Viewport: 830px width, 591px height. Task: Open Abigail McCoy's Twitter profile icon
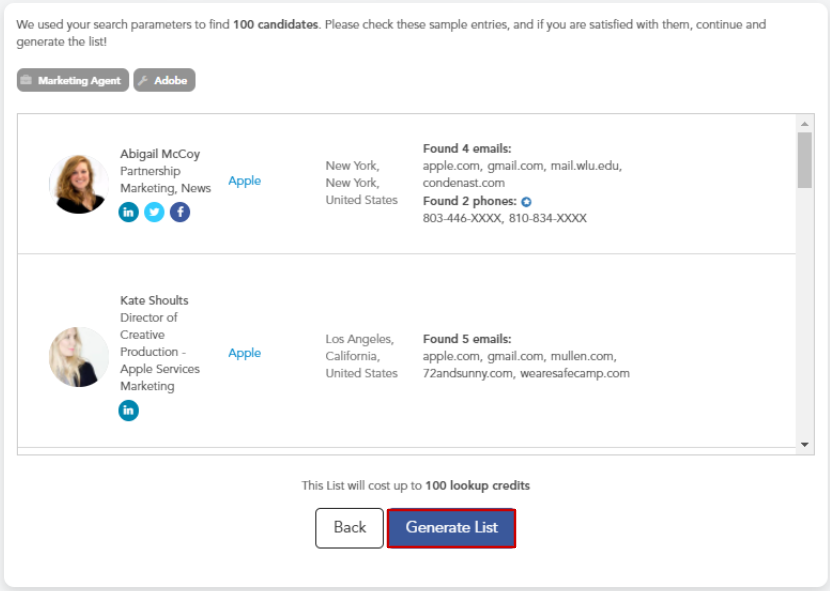[154, 212]
